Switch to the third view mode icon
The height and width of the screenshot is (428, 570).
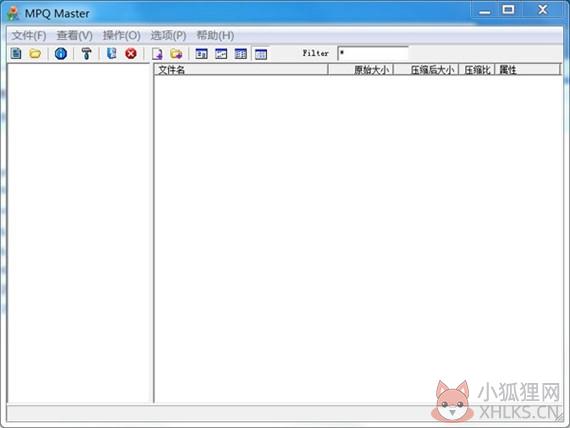(240, 54)
